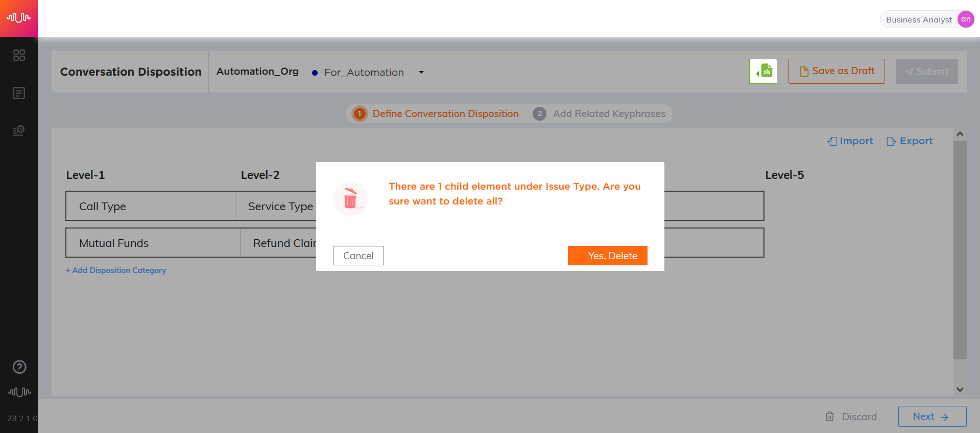Open the help question mark icon
This screenshot has width=980, height=433.
pyautogui.click(x=19, y=367)
